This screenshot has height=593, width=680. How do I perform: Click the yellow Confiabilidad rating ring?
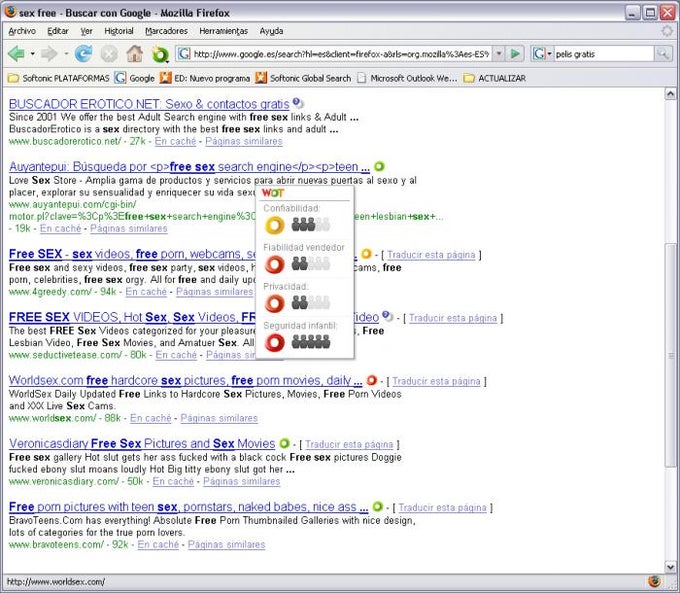pyautogui.click(x=275, y=225)
